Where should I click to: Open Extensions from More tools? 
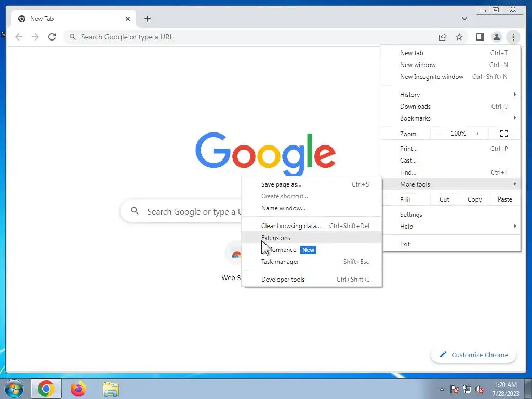point(312,237)
